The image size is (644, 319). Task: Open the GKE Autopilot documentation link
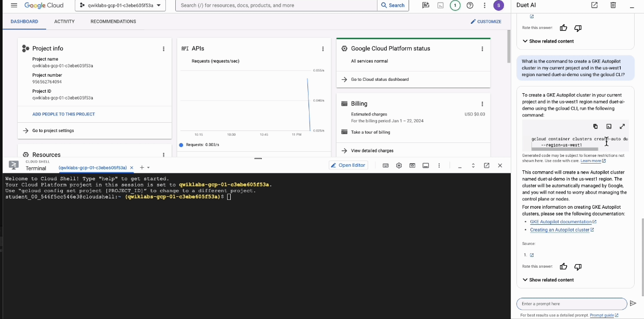point(553,222)
